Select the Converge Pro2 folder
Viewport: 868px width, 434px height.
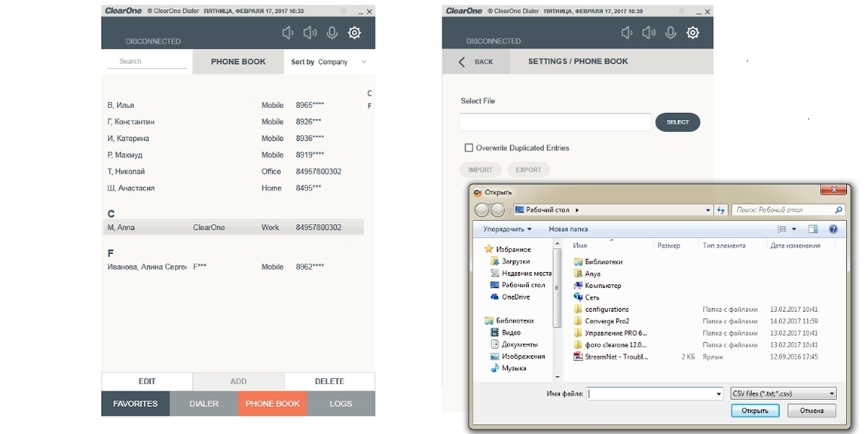pos(607,322)
